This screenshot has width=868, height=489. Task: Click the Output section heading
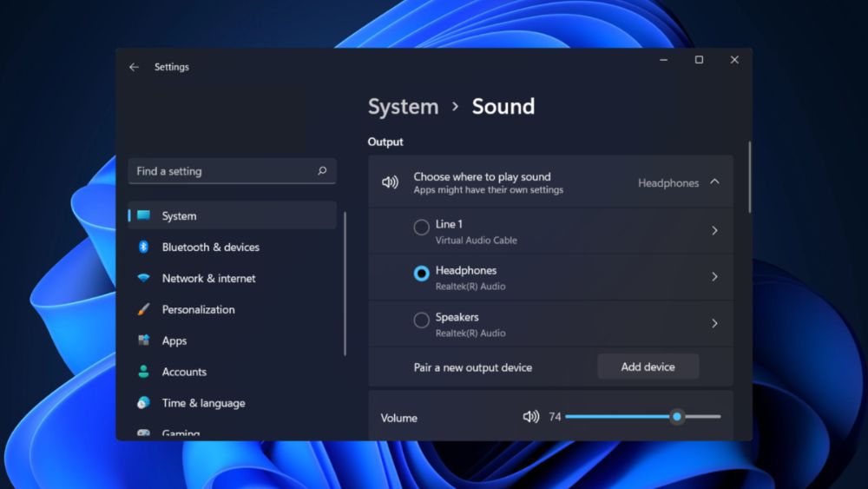click(x=385, y=142)
